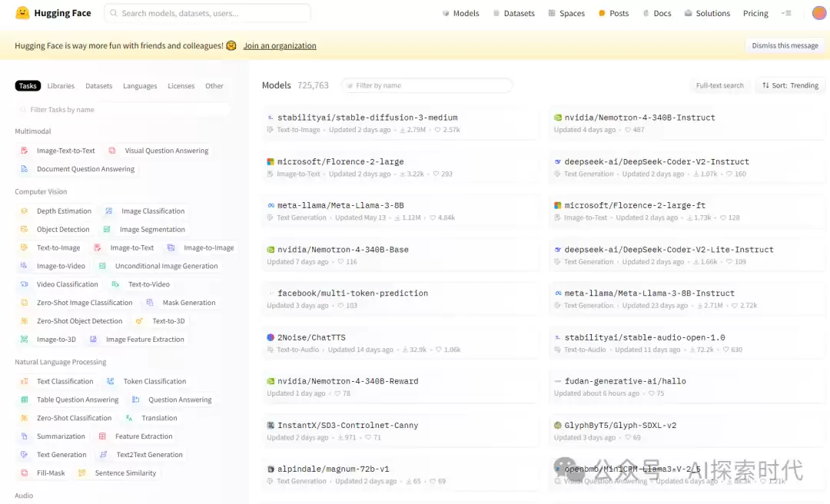Dismiss this message banner button
The height and width of the screenshot is (504, 830).
[785, 45]
